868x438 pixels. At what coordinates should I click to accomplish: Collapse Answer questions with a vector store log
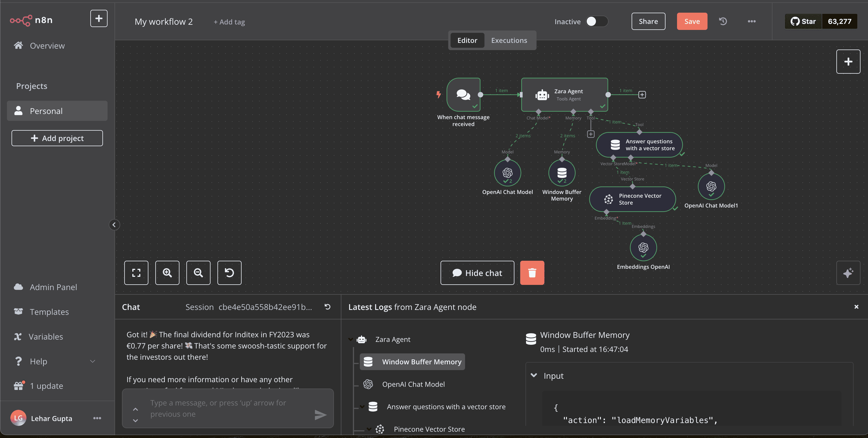(x=362, y=407)
